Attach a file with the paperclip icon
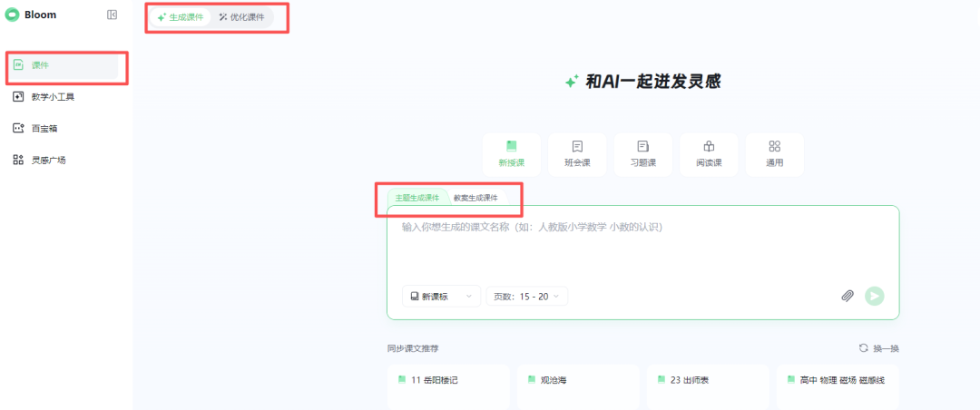Screen dimensions: 980x410 pos(847,297)
